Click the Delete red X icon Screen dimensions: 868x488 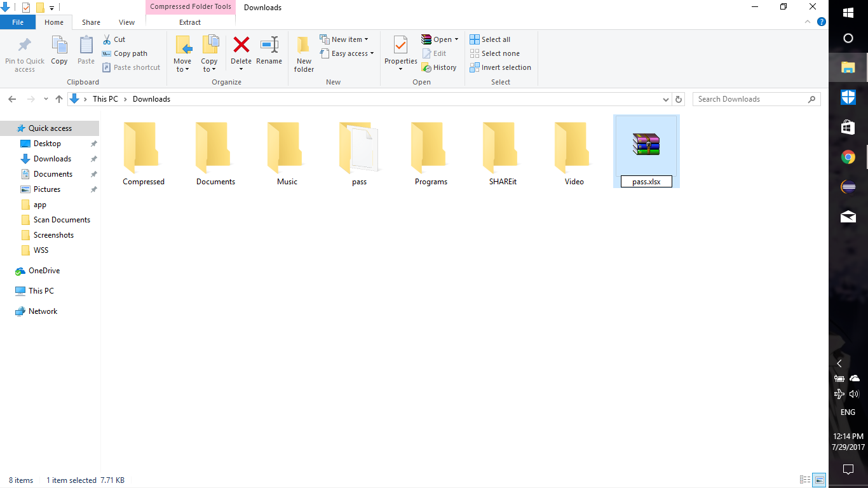[241, 46]
